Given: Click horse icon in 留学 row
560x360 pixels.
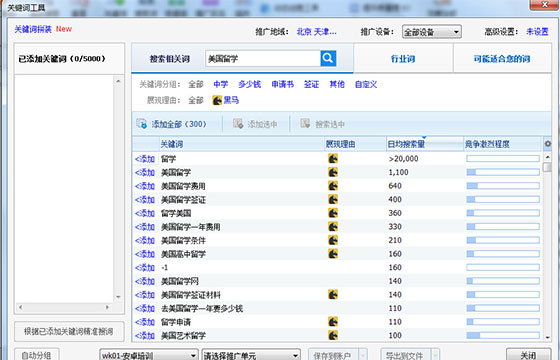Looking at the screenshot, I should point(333,159).
